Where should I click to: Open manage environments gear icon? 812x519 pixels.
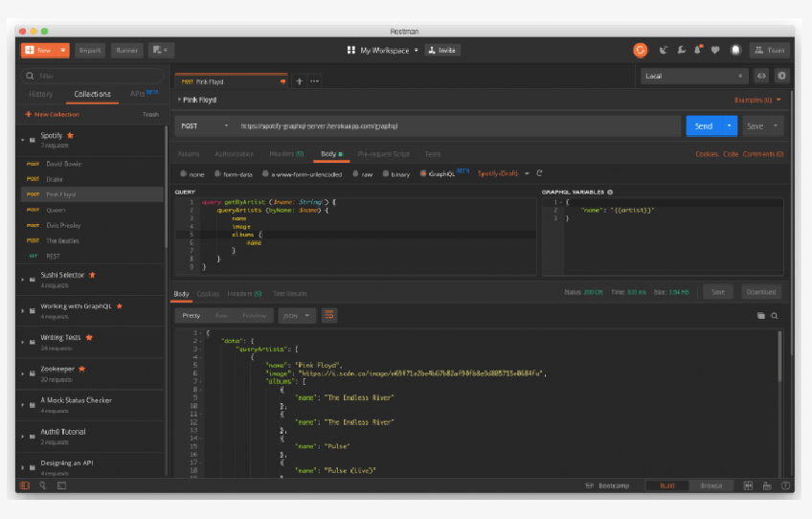[x=782, y=76]
